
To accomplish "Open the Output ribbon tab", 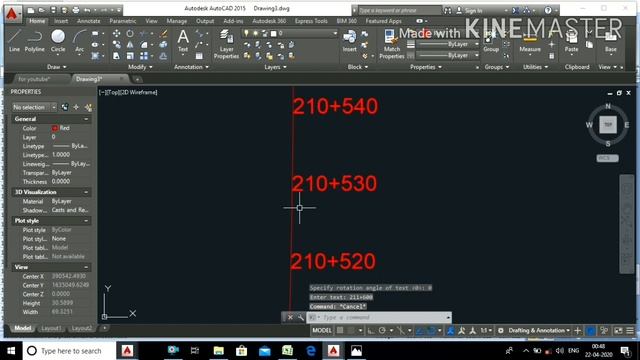I will 205,21.
